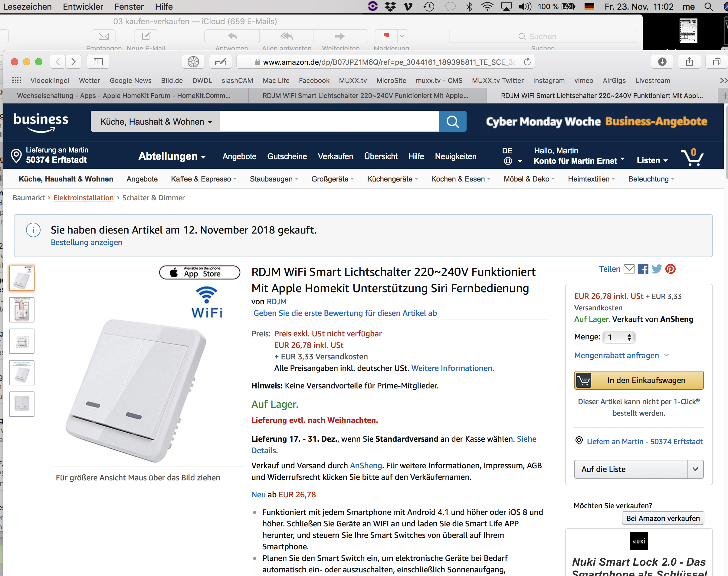Open Fenster menu in menu bar
728x576 pixels.
point(129,7)
